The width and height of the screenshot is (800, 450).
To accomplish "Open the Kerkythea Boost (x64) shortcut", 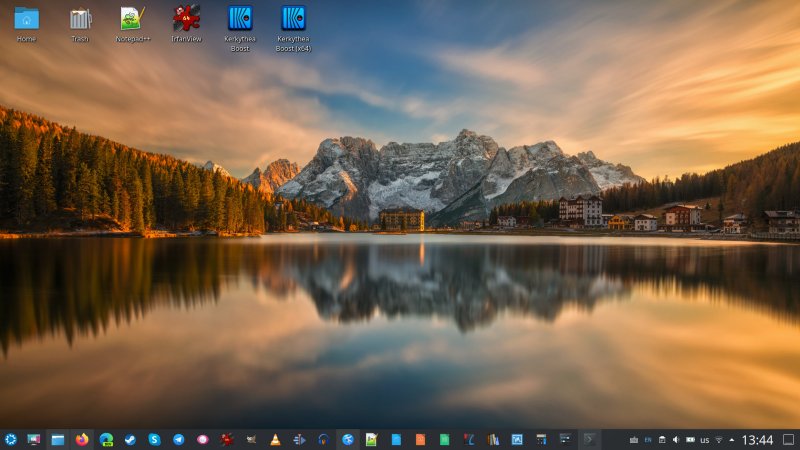I will point(293,19).
